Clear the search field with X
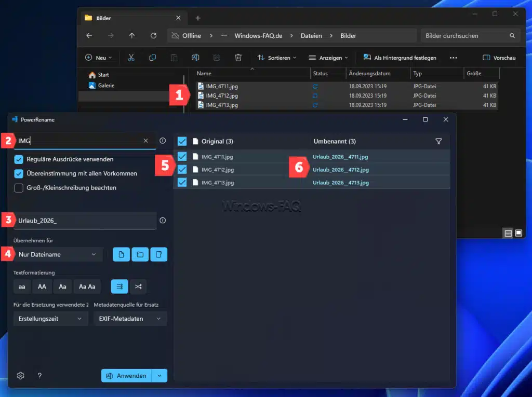This screenshot has width=532, height=397. pyautogui.click(x=145, y=141)
